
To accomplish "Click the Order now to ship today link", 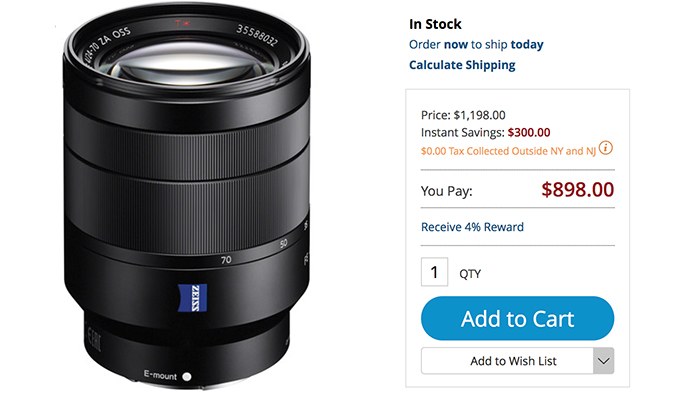I will point(476,45).
